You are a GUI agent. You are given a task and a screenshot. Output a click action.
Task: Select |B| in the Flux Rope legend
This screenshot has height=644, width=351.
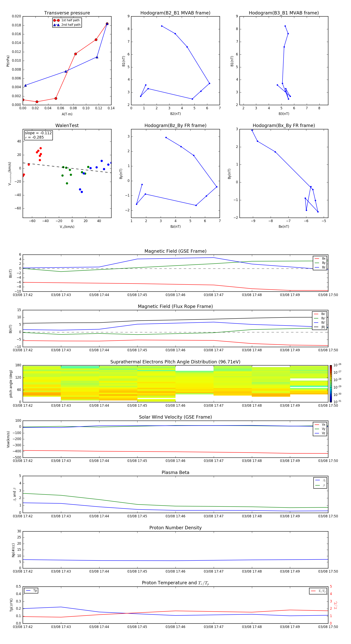pyautogui.click(x=320, y=327)
